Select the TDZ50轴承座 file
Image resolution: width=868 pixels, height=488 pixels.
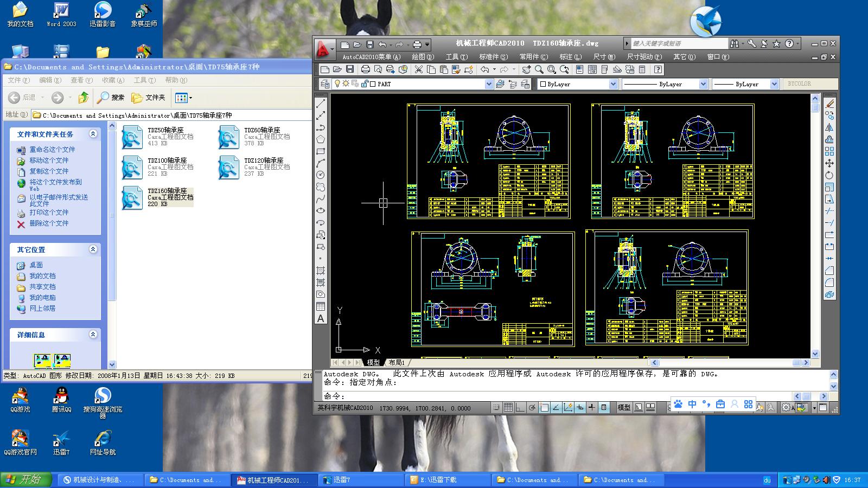pyautogui.click(x=157, y=137)
